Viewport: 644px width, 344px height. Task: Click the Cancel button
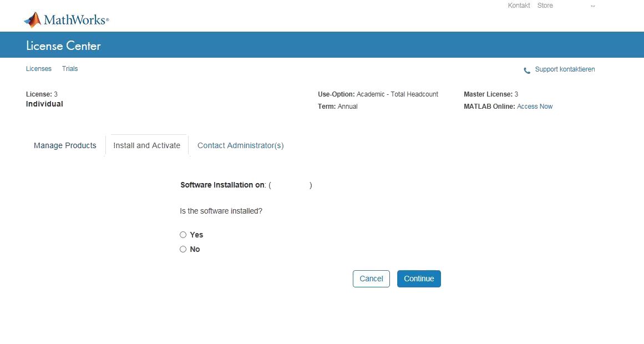(x=371, y=279)
